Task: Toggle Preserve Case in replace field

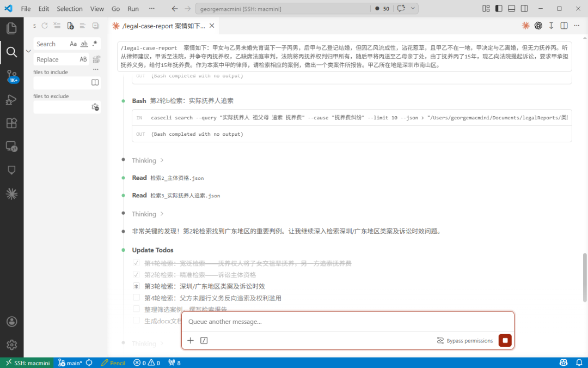Action: 83,59
